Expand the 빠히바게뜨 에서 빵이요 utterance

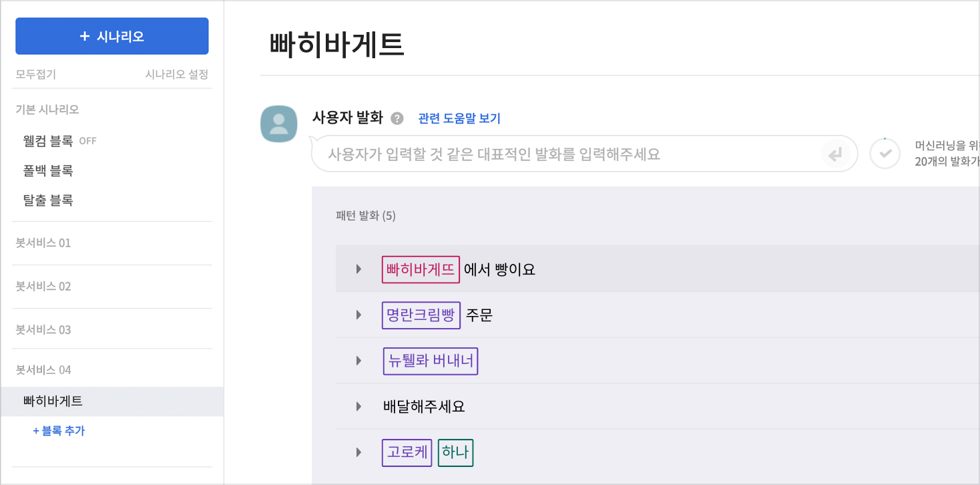358,269
